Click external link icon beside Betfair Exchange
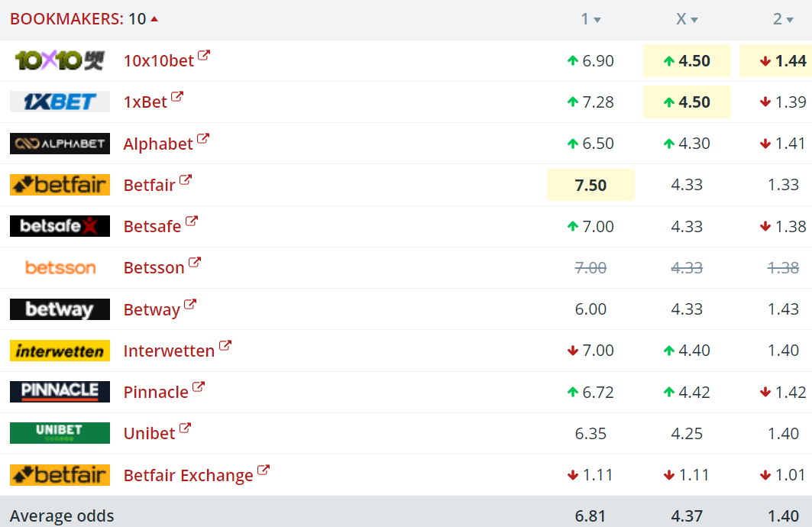This screenshot has width=812, height=527. [x=264, y=470]
